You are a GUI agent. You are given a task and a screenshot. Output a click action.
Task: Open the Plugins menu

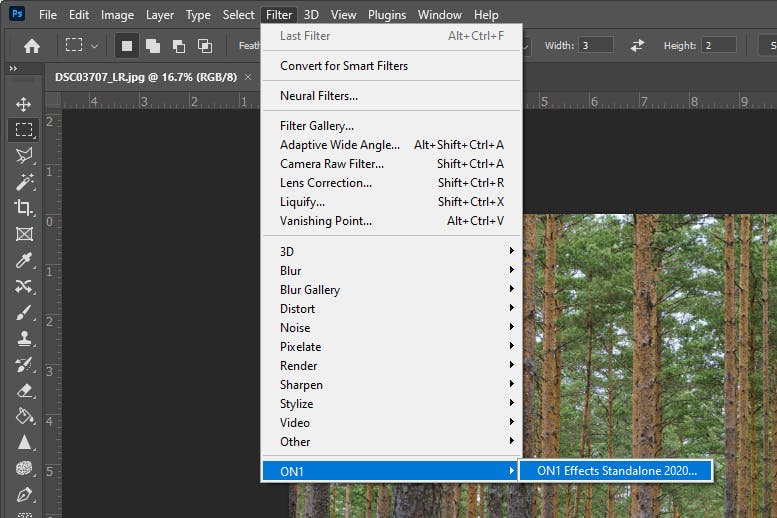[x=387, y=15]
